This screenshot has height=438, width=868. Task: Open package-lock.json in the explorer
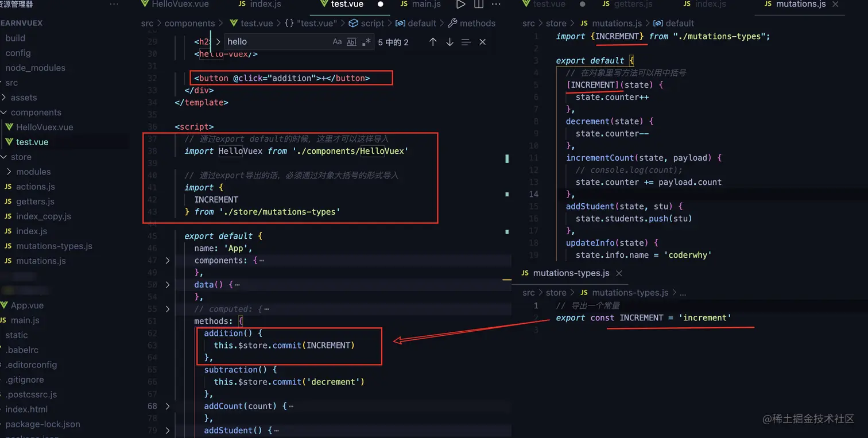(42, 424)
